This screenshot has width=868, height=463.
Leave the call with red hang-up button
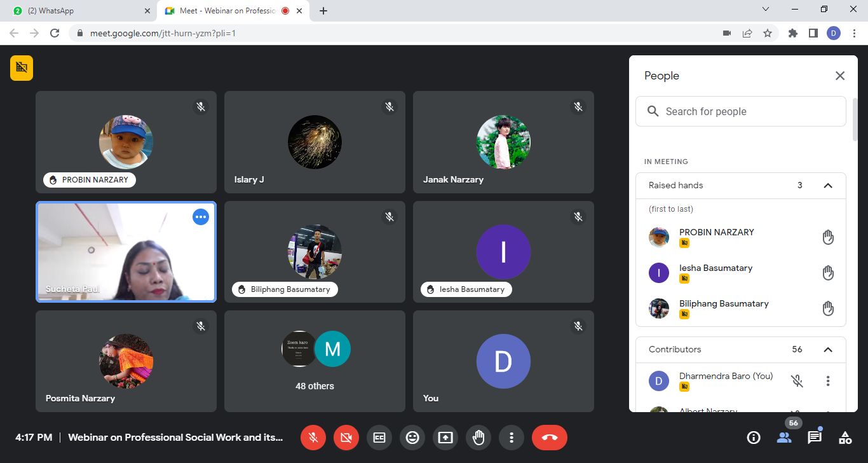[550, 438]
